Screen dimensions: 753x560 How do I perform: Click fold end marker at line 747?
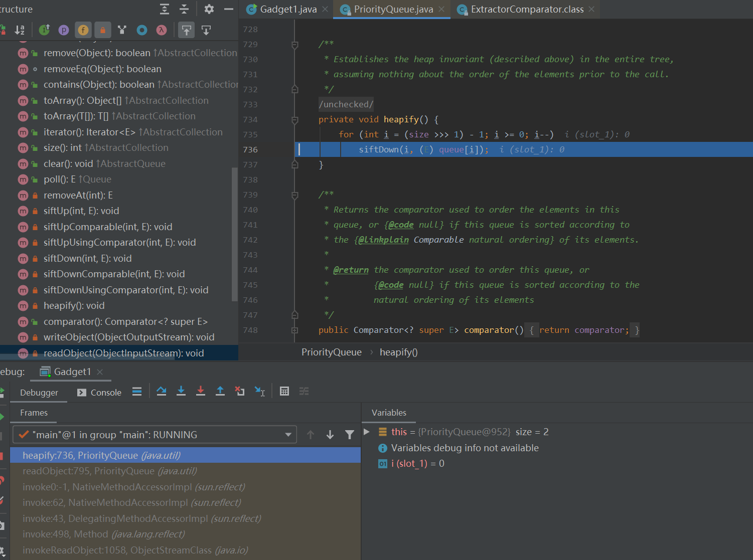click(x=295, y=315)
